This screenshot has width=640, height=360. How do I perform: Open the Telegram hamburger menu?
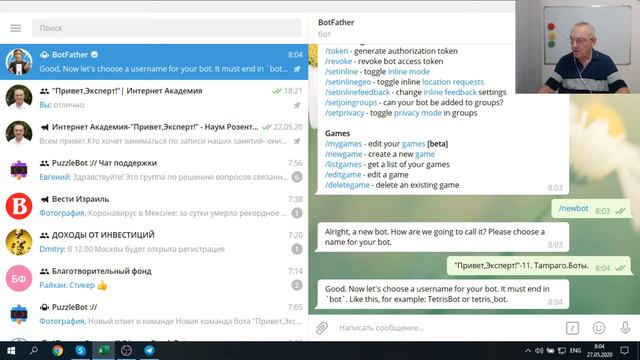[x=16, y=28]
